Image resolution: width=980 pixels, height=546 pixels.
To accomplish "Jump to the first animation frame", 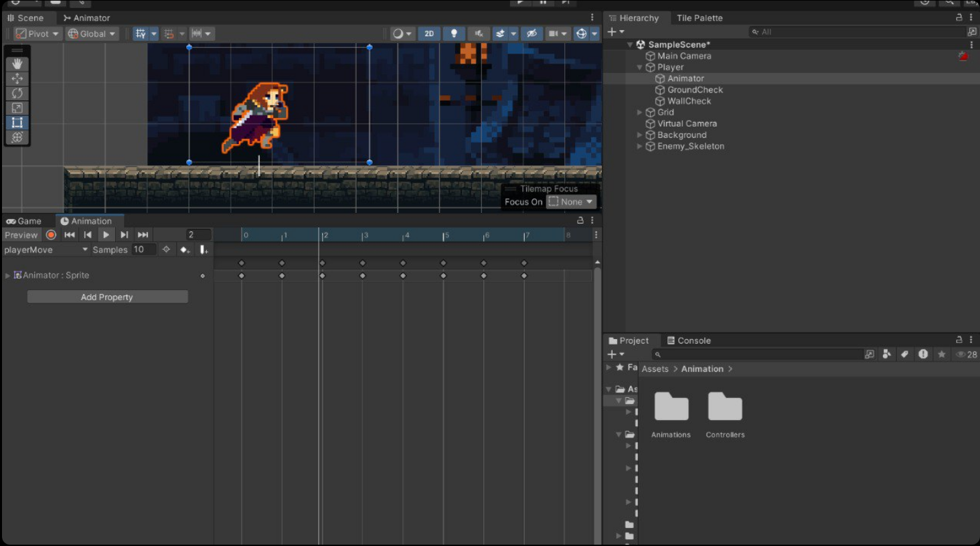I will (x=70, y=235).
